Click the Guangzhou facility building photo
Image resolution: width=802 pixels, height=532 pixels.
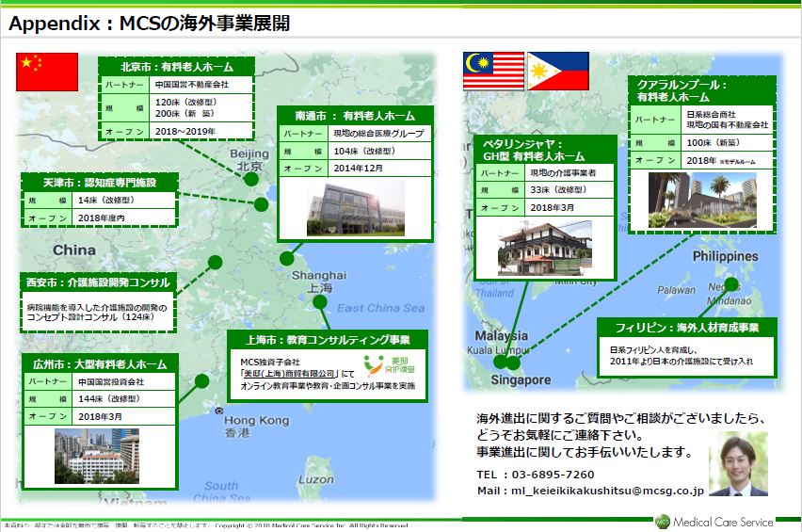tap(97, 457)
